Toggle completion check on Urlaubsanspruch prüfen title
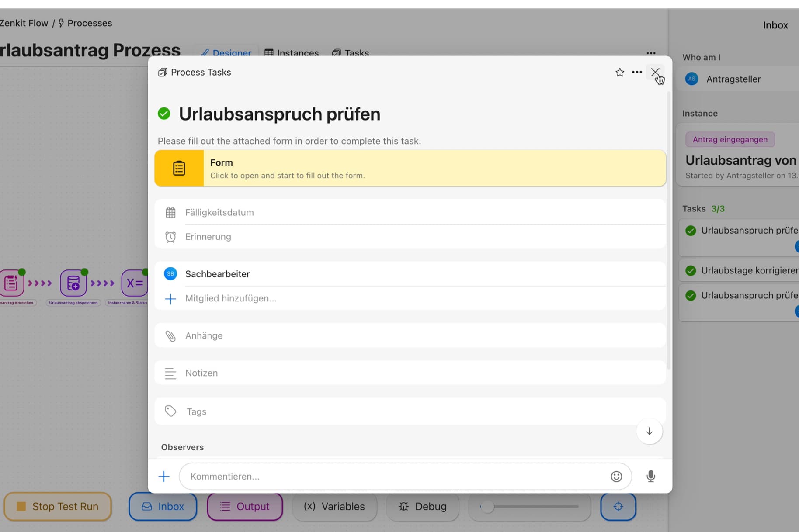This screenshot has width=799, height=532. (x=164, y=114)
